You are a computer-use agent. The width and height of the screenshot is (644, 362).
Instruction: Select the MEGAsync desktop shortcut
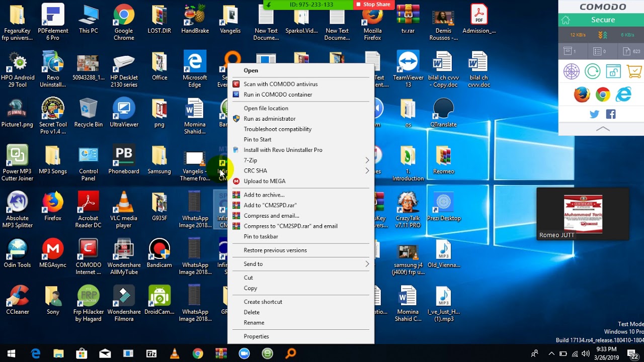53,253
